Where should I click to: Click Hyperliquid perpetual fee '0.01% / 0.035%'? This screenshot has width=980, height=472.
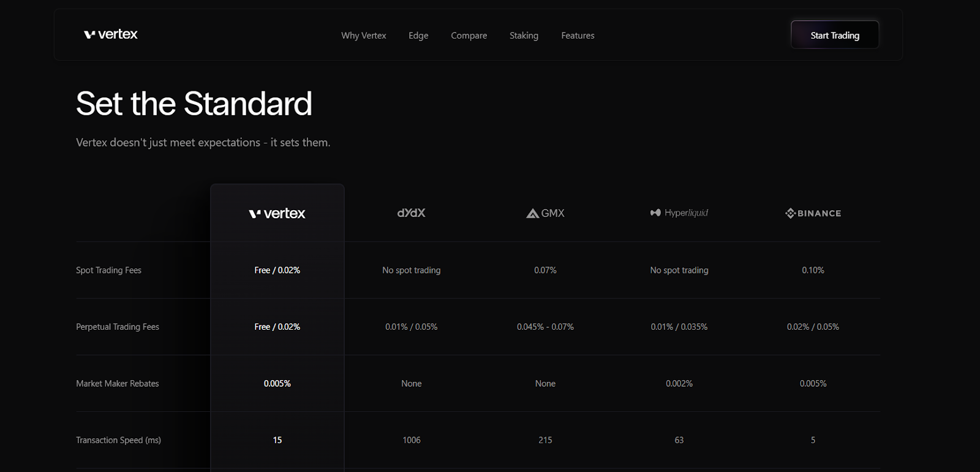click(679, 327)
